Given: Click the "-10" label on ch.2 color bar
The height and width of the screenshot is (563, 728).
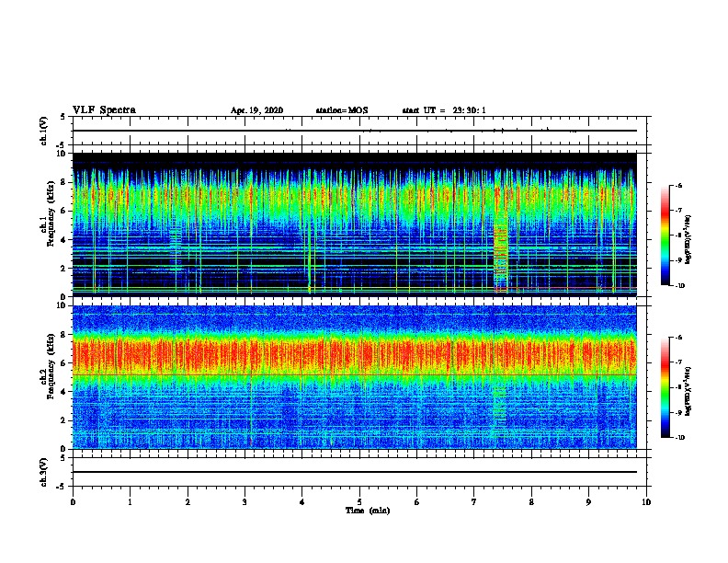Looking at the screenshot, I should [680, 438].
